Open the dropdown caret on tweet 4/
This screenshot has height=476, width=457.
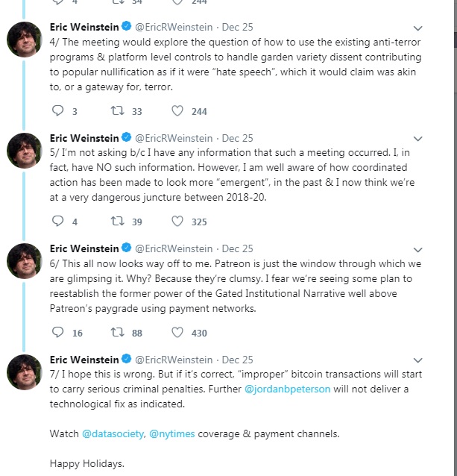coord(417,28)
